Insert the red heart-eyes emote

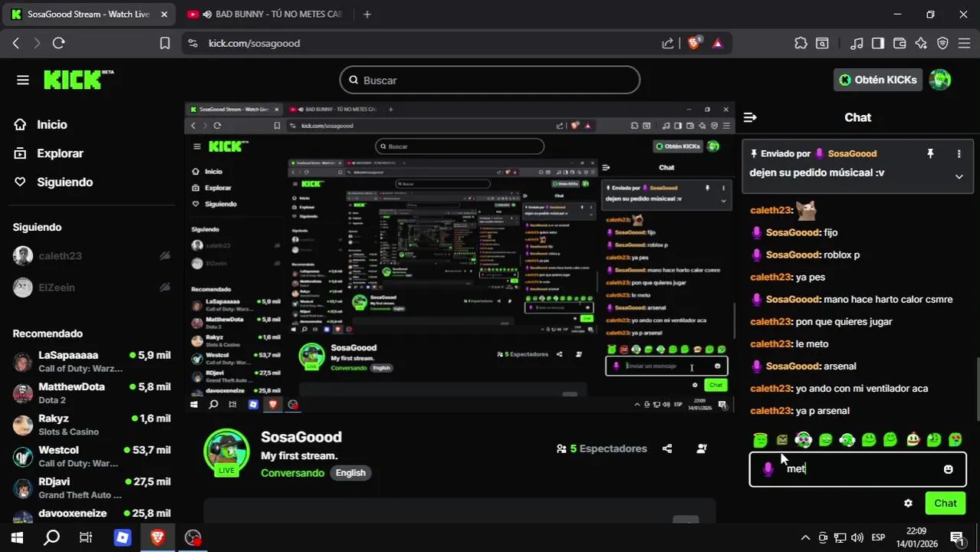pyautogui.click(x=955, y=439)
